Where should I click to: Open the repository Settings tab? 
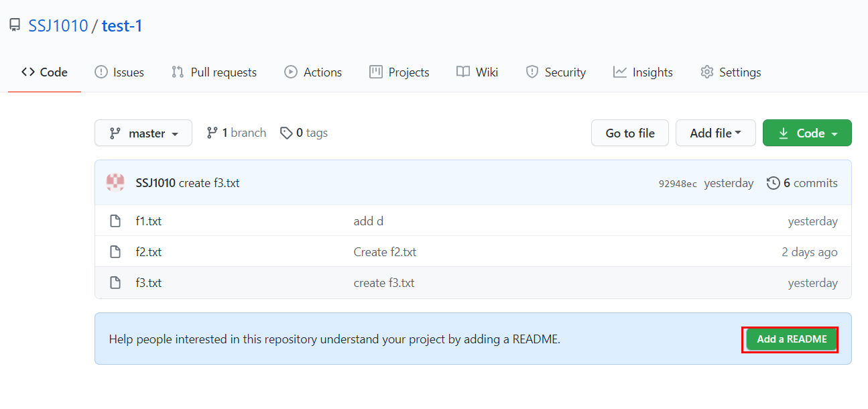tap(731, 72)
